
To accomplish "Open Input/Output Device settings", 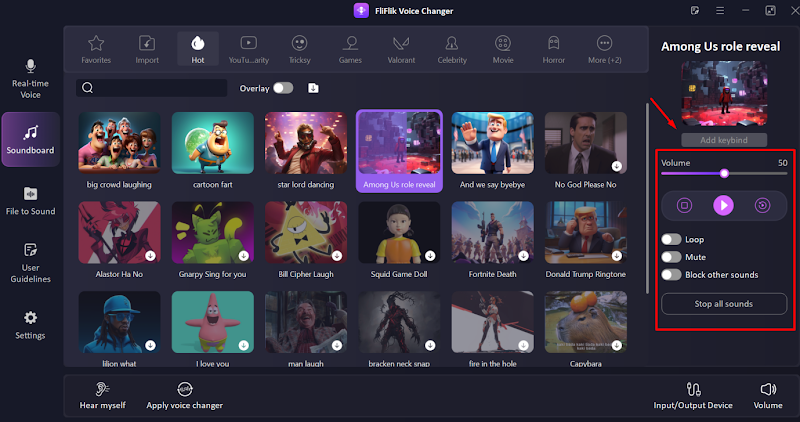I will coord(693,395).
